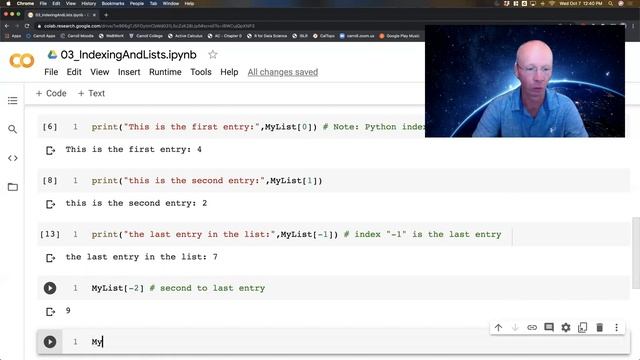Click the clock showing Wed Oct 7
The height and width of the screenshot is (360, 640).
click(x=581, y=3)
